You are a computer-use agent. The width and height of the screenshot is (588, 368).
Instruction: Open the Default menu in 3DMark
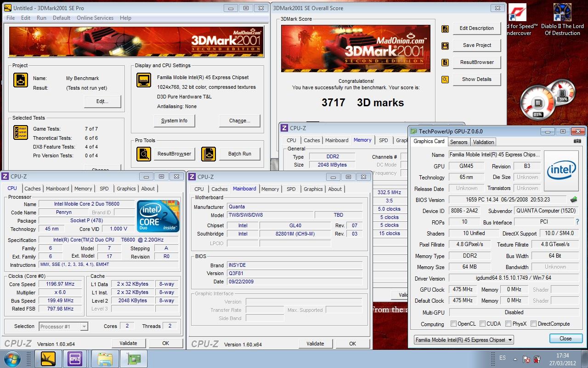tap(62, 18)
